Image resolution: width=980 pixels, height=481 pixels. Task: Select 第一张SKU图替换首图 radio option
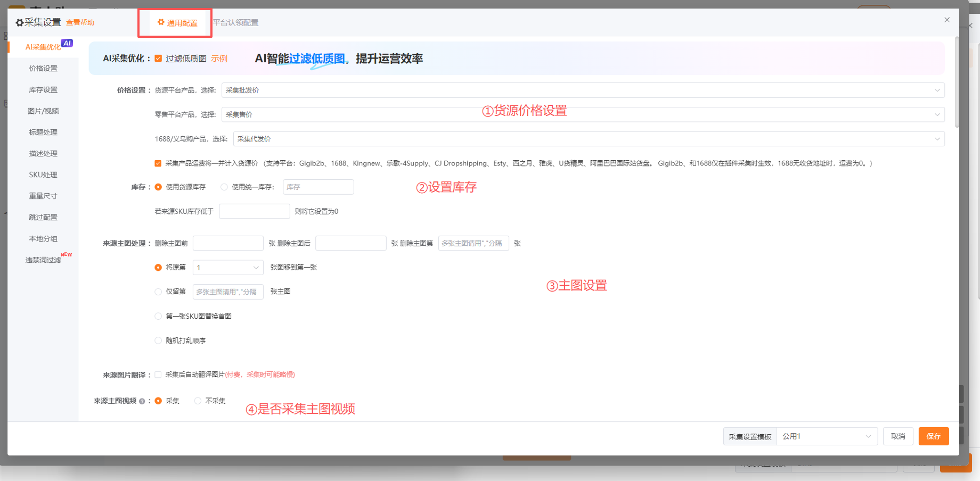pos(158,316)
